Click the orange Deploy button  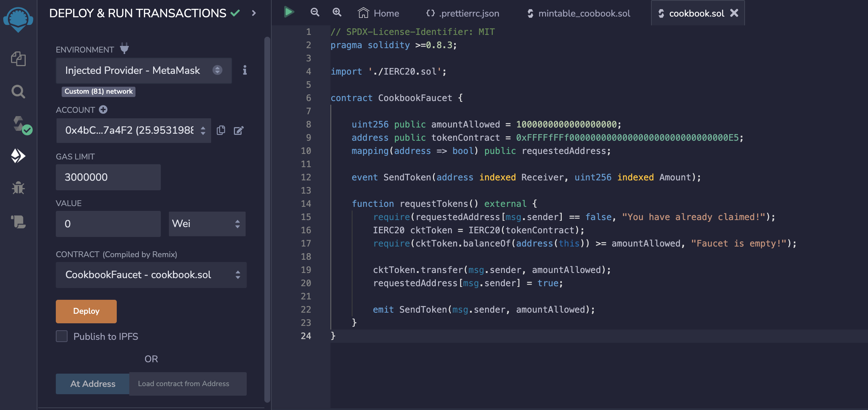click(86, 311)
